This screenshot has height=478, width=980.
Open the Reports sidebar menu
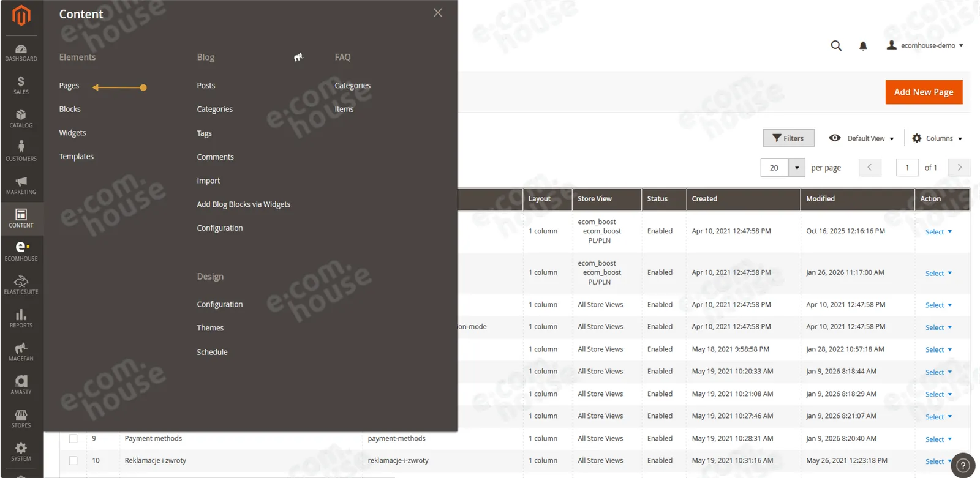21,318
